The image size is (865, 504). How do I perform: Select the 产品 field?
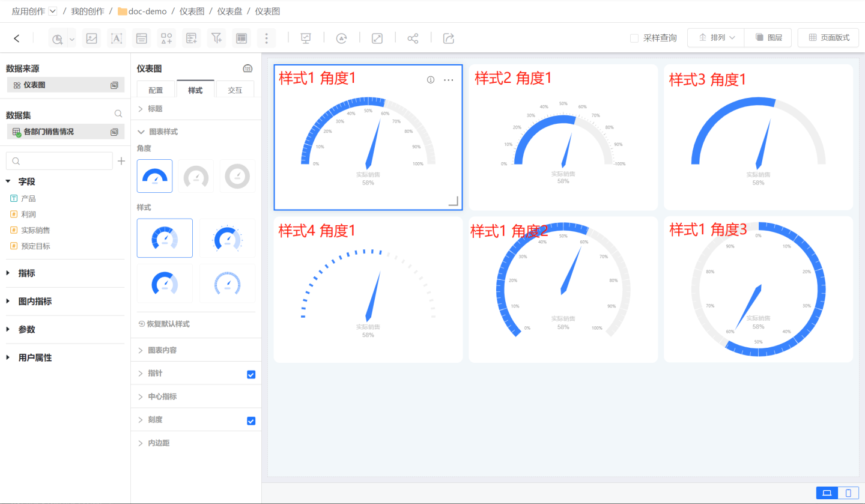29,198
